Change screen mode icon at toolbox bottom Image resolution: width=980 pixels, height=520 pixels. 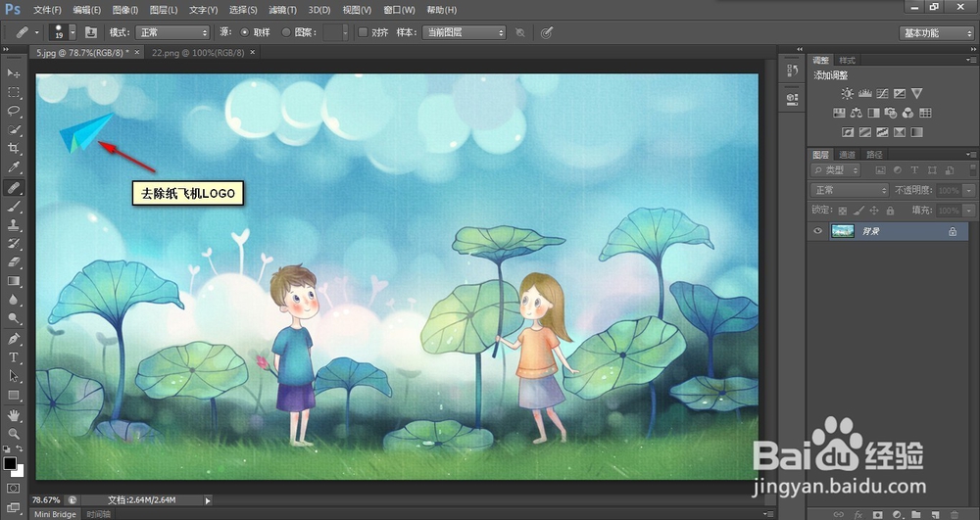(13, 508)
